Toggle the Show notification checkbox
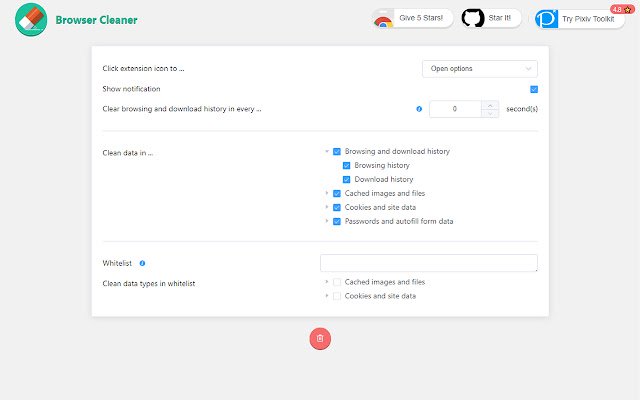The image size is (640, 400). (x=534, y=89)
